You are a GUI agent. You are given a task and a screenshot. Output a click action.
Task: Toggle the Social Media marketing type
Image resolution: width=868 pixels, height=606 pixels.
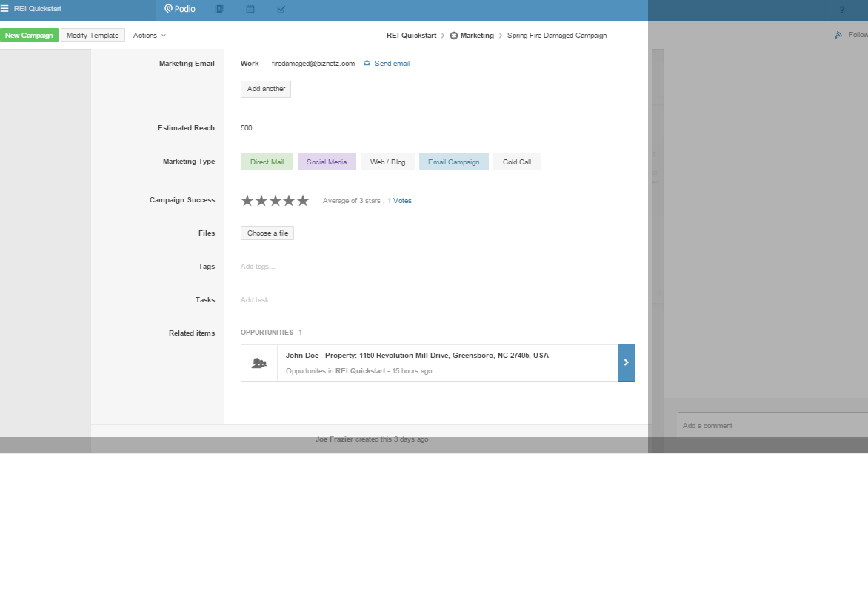pos(327,162)
